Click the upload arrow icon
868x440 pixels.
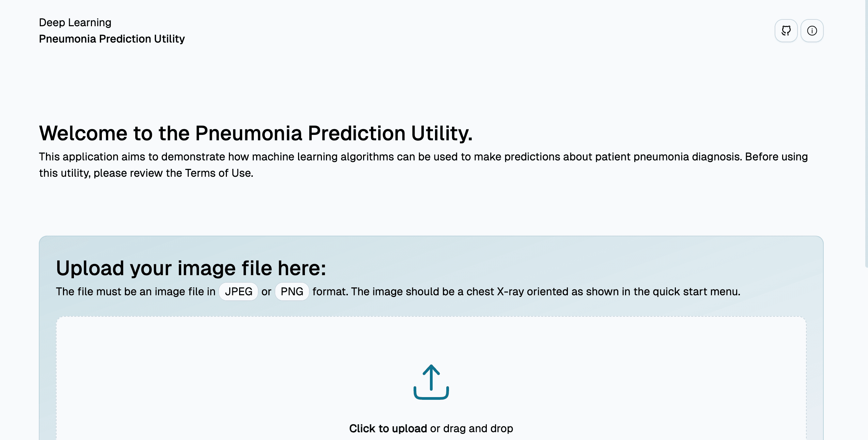(x=431, y=382)
